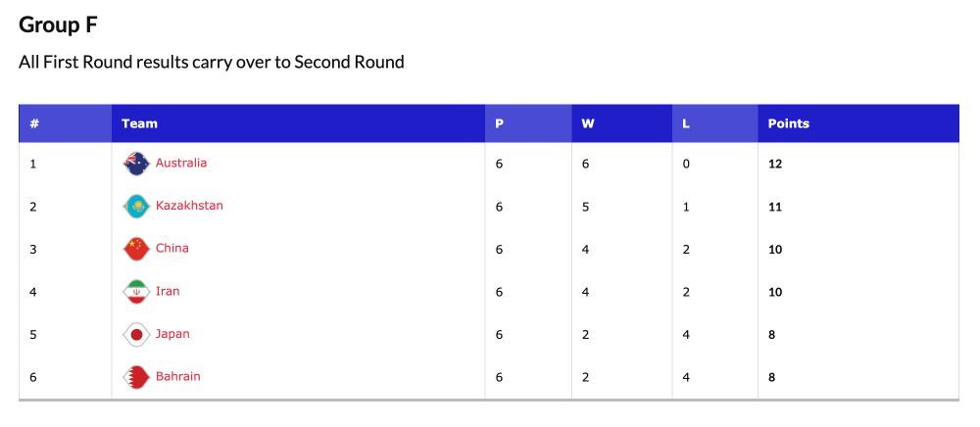Click the China flag icon
The height and width of the screenshot is (427, 980).
136,249
